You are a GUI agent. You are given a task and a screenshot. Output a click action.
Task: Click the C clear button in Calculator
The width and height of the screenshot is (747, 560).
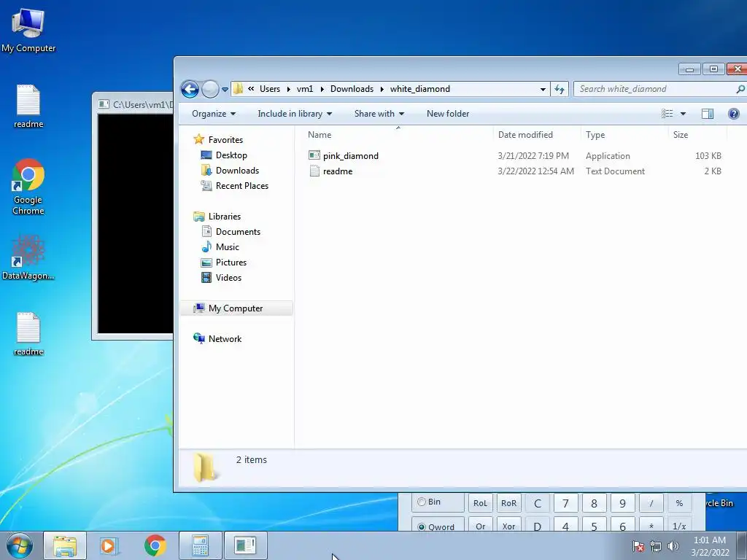(538, 503)
